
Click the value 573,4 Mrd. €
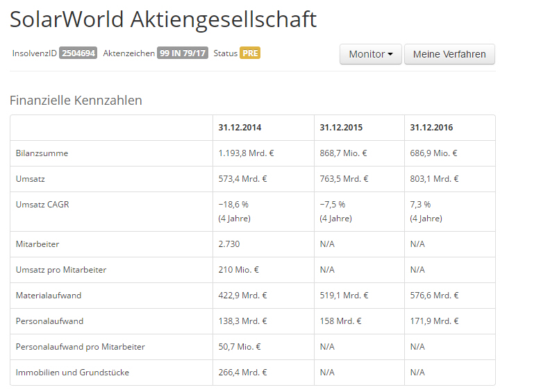point(242,179)
